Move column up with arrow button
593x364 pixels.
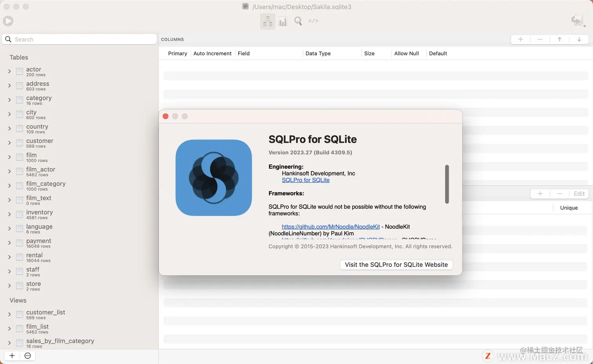click(560, 39)
